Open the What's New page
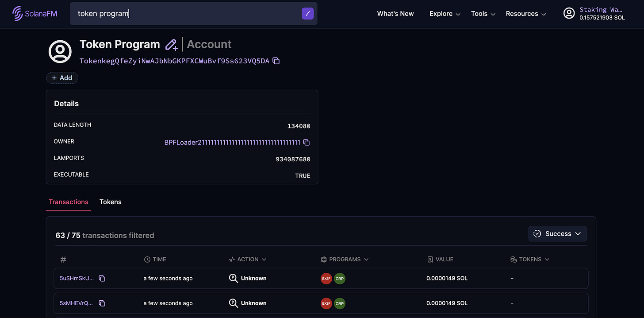This screenshot has height=318, width=644. 395,14
